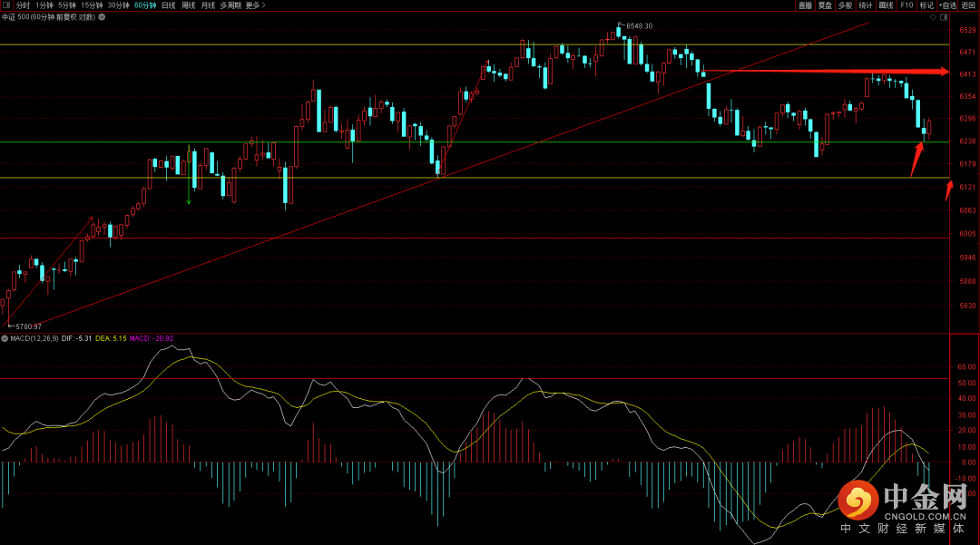980x545 pixels.
Task: Select the 15分钟 period tab
Action: coord(92,5)
